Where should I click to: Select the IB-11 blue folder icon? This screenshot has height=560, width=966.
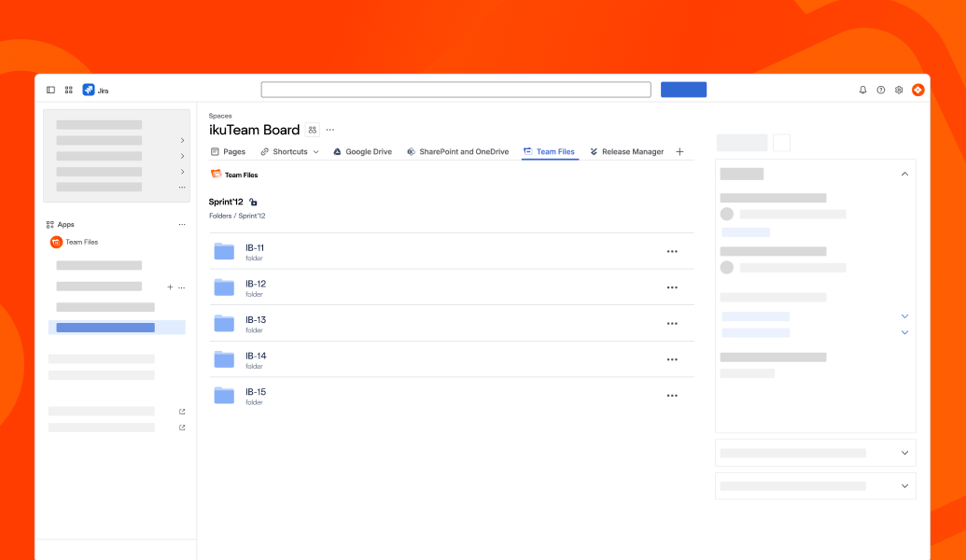click(x=224, y=251)
